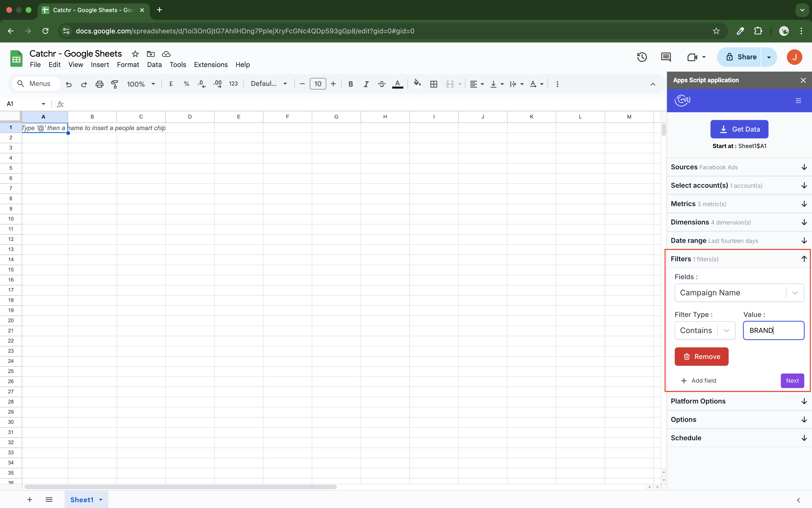Decrease font size with minus button

click(302, 84)
